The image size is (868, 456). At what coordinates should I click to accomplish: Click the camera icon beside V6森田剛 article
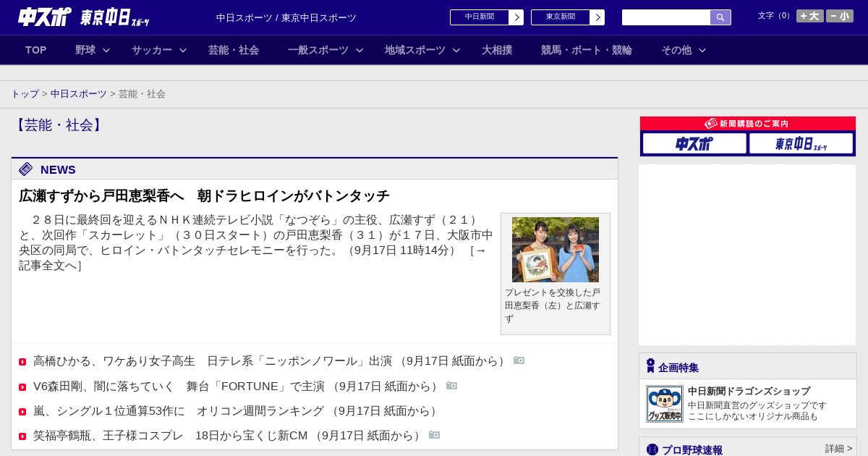[452, 386]
